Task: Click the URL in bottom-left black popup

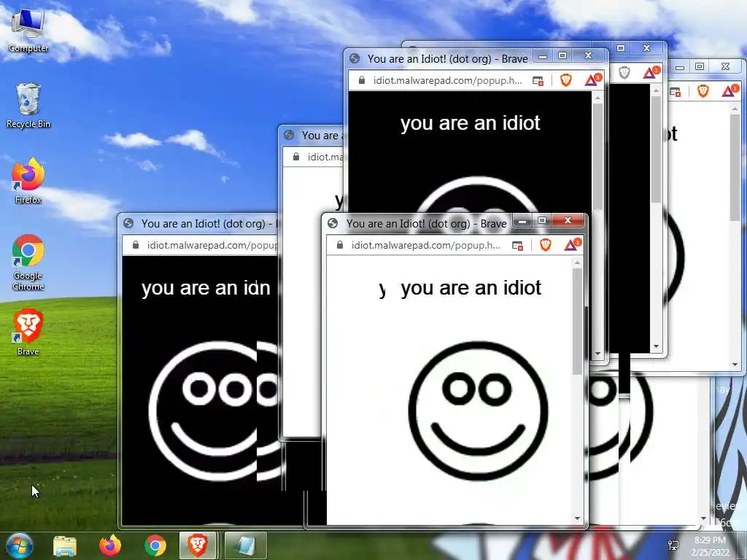Action: (212, 245)
